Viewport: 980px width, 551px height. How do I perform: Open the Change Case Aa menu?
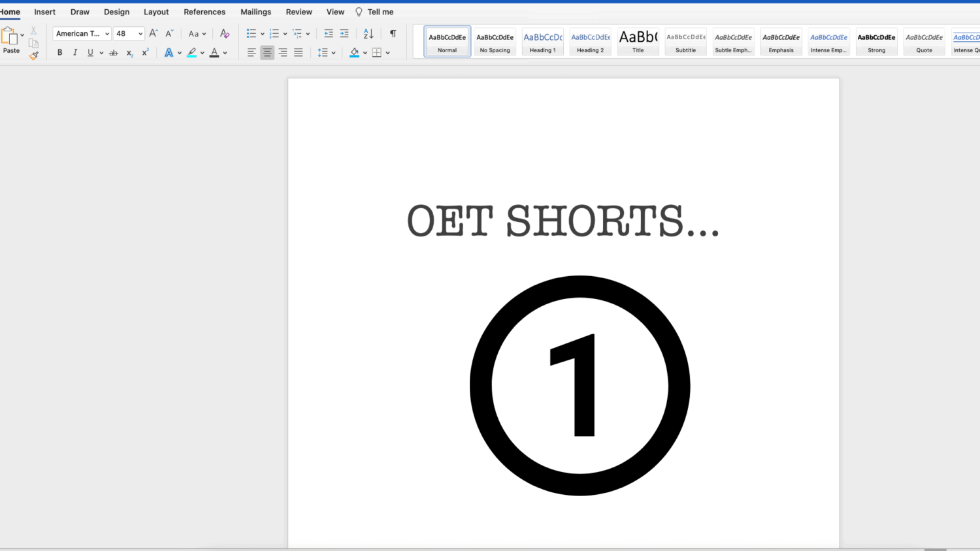point(197,33)
